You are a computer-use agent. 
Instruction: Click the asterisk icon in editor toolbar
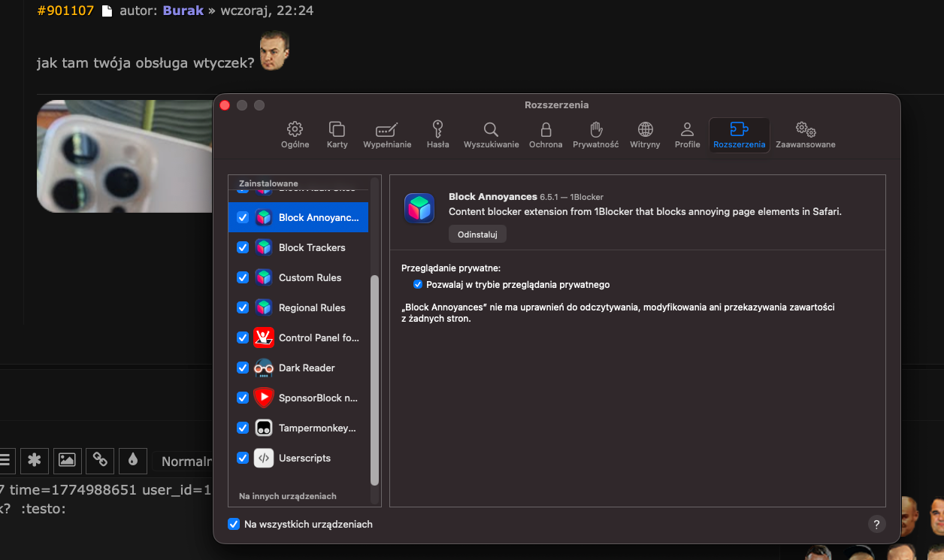click(x=34, y=459)
